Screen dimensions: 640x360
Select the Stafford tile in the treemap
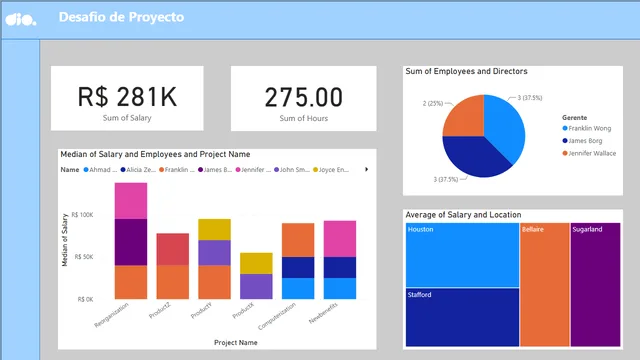tap(462, 318)
